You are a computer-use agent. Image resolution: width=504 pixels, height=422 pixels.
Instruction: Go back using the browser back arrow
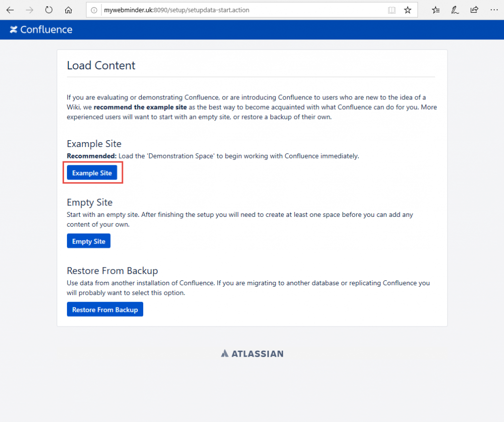point(10,10)
